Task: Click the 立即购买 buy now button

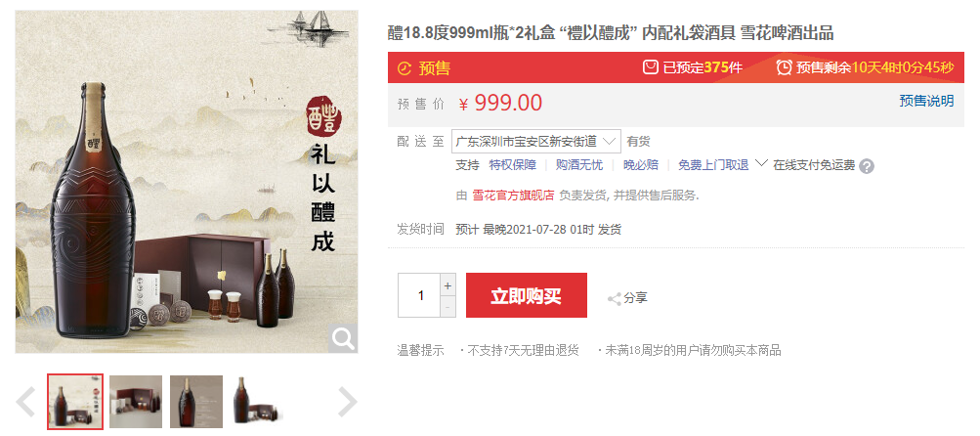Action: 527,295
